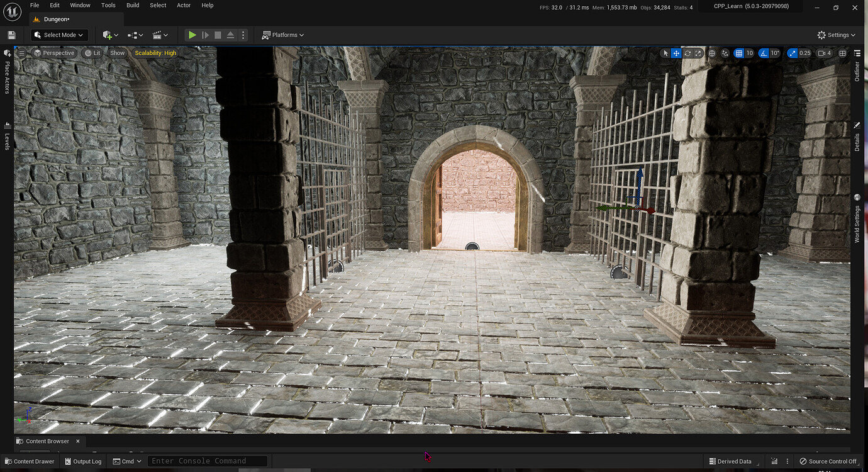
Task: Disable scale snapping at 0.25
Action: click(x=791, y=53)
